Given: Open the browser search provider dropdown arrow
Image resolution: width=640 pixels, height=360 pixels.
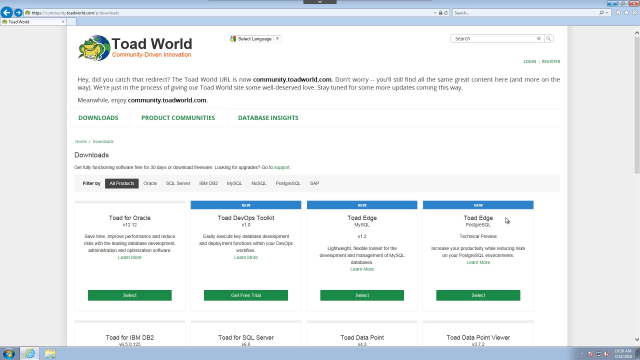Looking at the screenshot, I should click(607, 13).
